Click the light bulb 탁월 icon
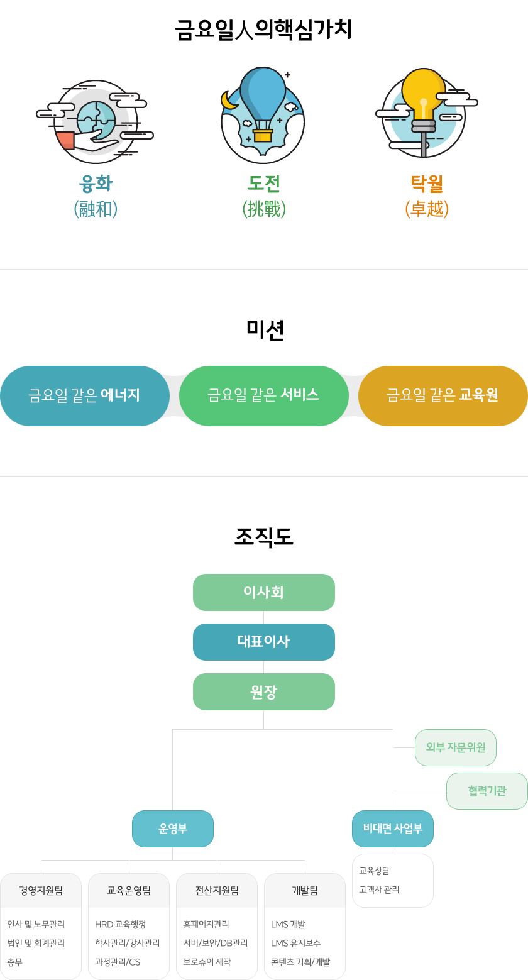This screenshot has height=980, width=528. click(424, 114)
